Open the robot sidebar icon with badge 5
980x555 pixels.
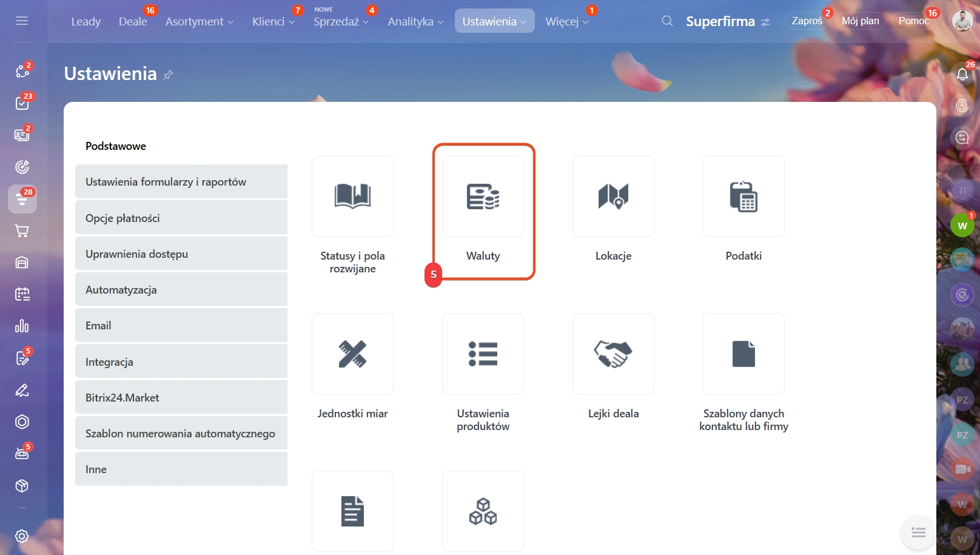22,454
